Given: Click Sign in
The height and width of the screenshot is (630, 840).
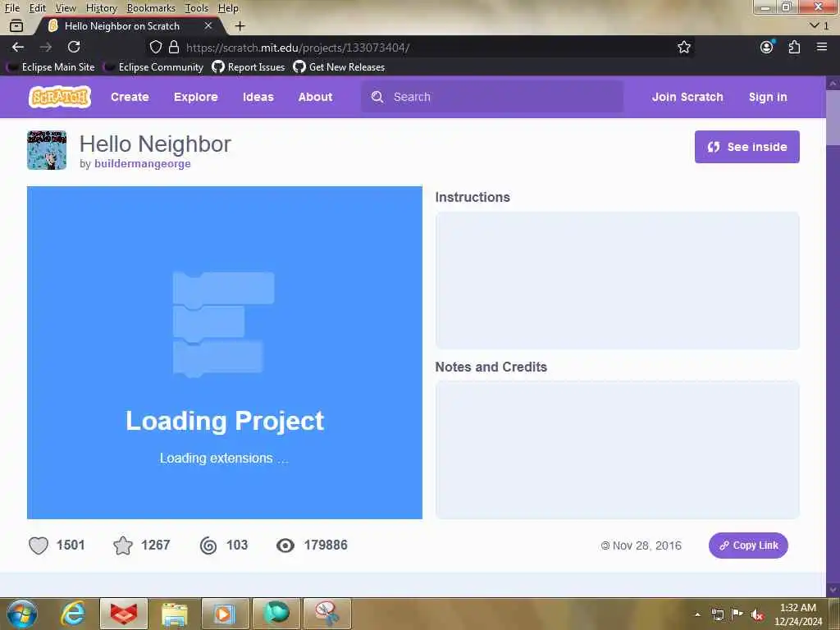Looking at the screenshot, I should coord(768,97).
